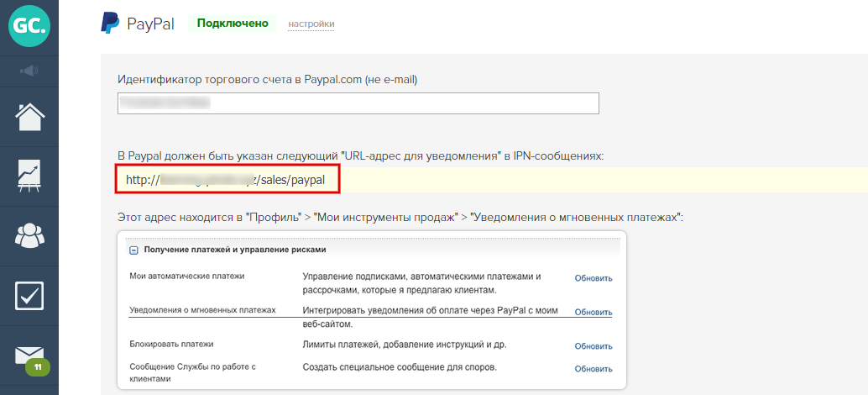This screenshot has height=395, width=868.
Task: Click Обновить for Сообщение Службы по работе
Action: point(593,369)
